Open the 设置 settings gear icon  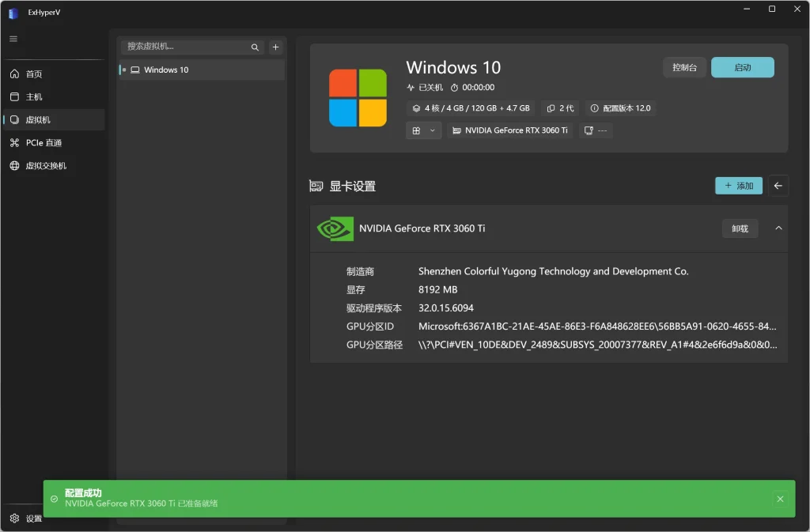tap(14, 519)
